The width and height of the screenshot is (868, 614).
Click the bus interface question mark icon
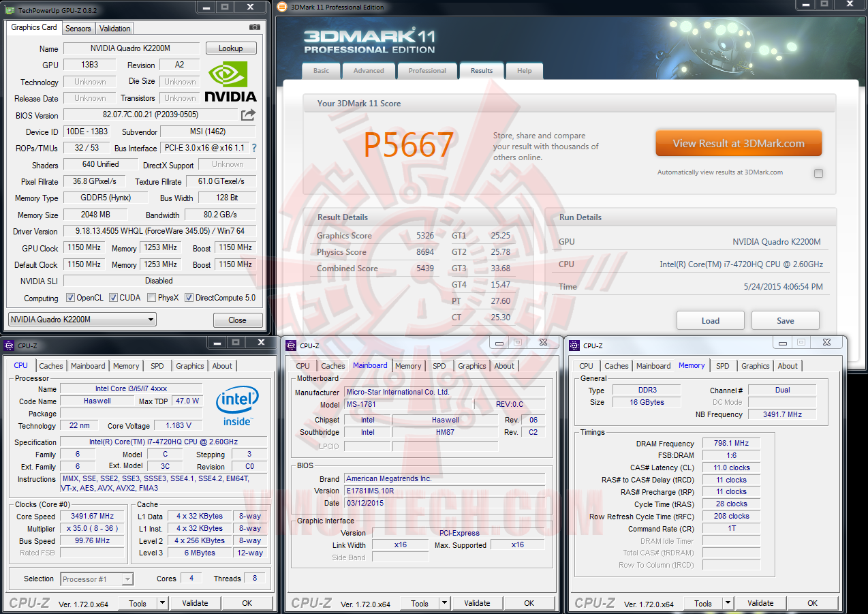coord(254,148)
